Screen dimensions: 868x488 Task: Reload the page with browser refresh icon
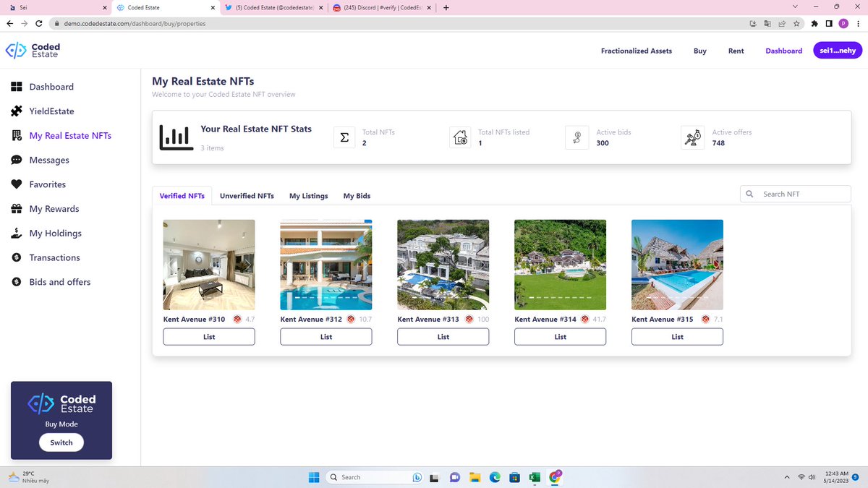38,23
